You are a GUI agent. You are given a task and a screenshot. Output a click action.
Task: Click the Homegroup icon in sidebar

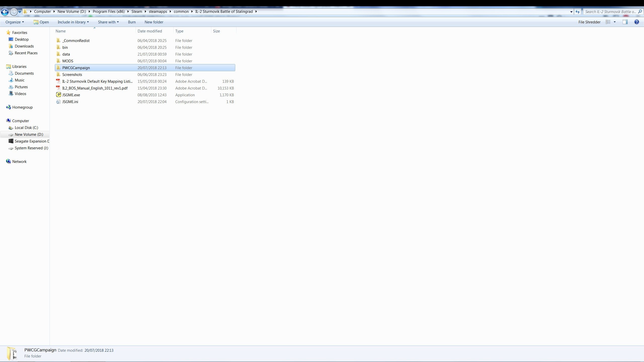(9, 107)
